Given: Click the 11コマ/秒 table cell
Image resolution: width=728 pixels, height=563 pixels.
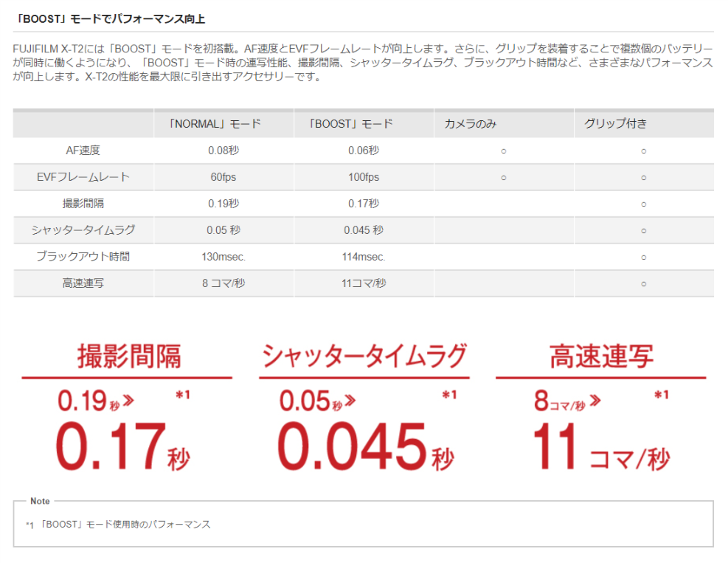Looking at the screenshot, I should [x=364, y=283].
